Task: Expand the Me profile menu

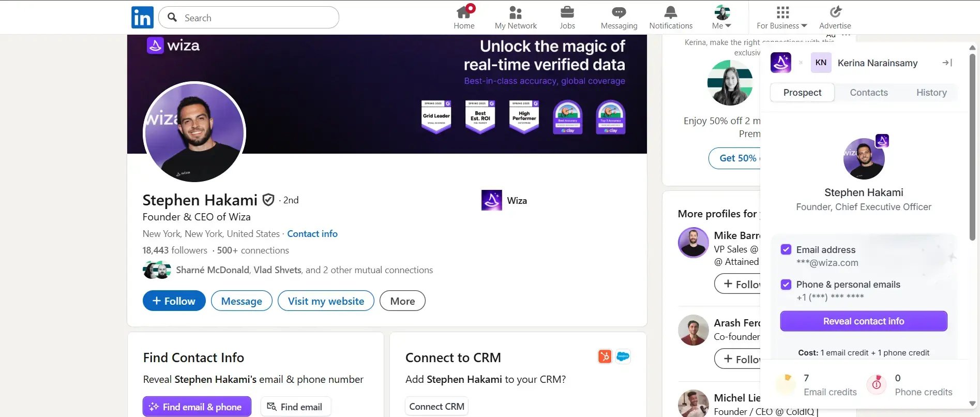Action: (722, 18)
